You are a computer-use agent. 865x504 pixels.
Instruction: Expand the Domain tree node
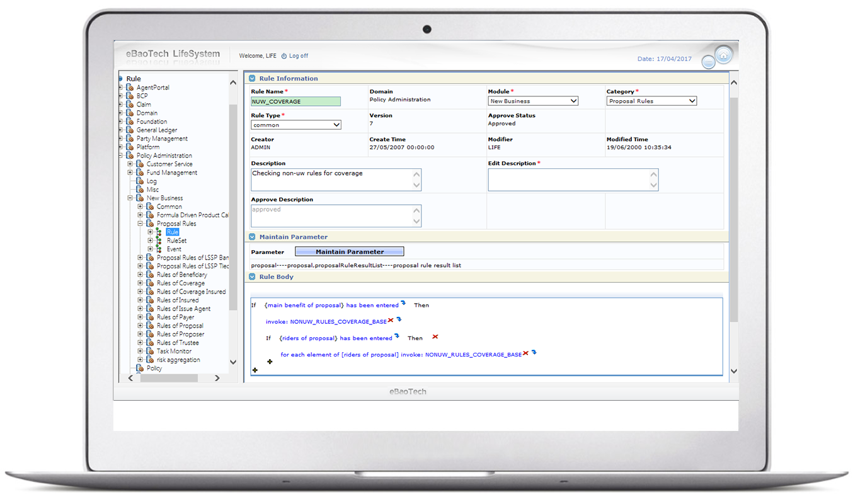pos(121,113)
